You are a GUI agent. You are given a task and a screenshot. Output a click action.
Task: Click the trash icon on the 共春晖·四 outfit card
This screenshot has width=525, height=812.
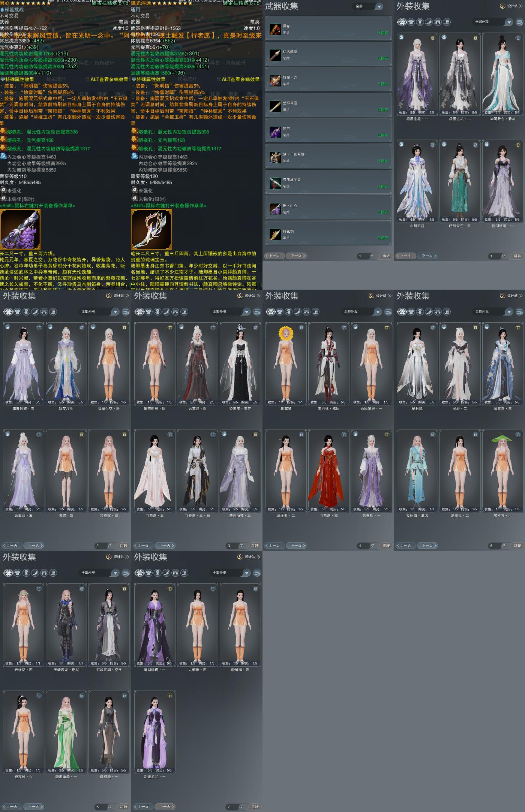[124, 435]
